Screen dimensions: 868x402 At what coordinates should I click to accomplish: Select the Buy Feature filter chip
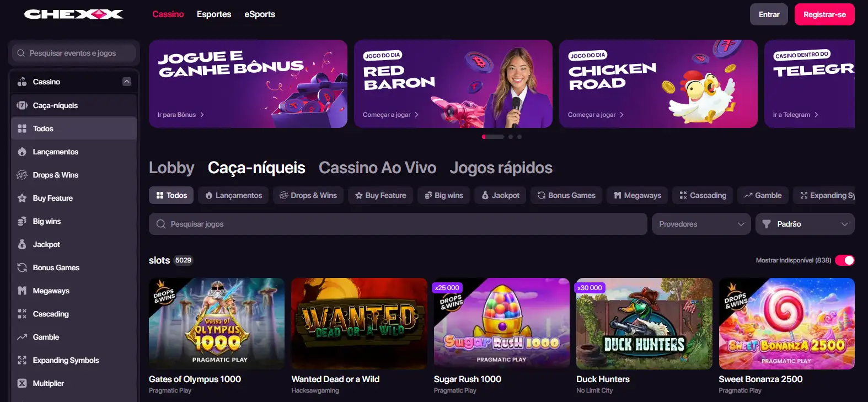pyautogui.click(x=381, y=195)
